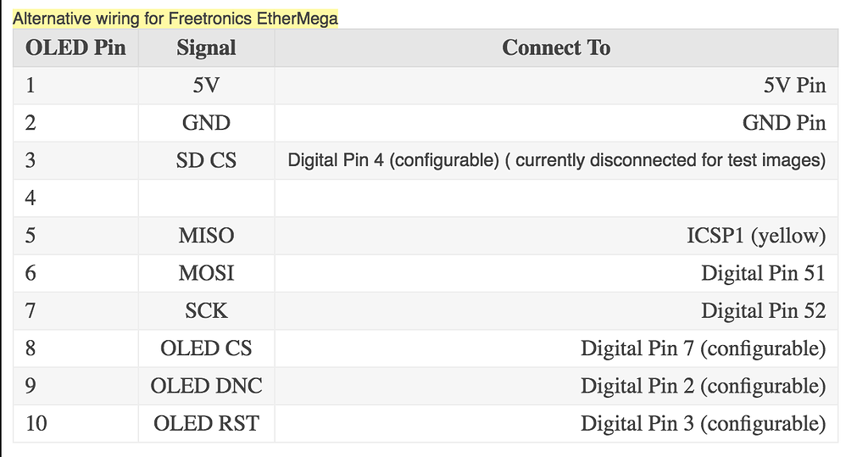Select the 'MISO' signal cell
This screenshot has width=868, height=457.
coord(206,235)
